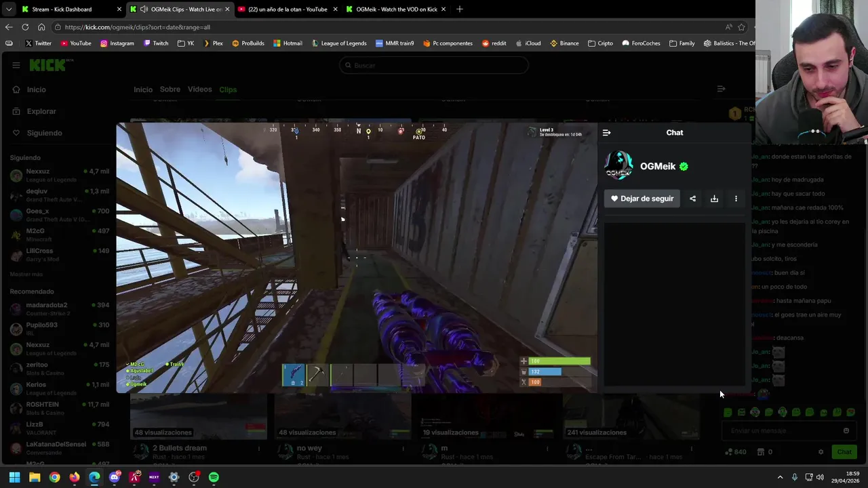
Task: Open the YouTube bookmark
Action: (x=76, y=43)
